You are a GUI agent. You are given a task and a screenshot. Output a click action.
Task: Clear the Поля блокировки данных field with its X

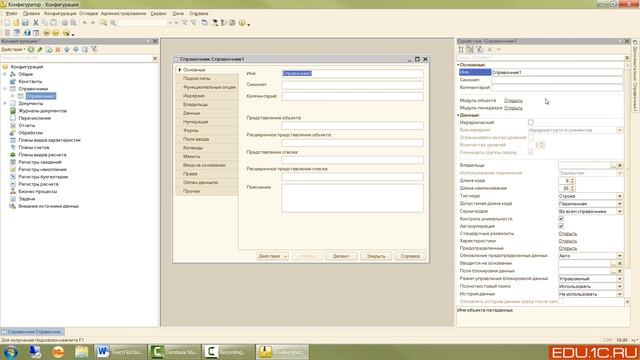620,271
